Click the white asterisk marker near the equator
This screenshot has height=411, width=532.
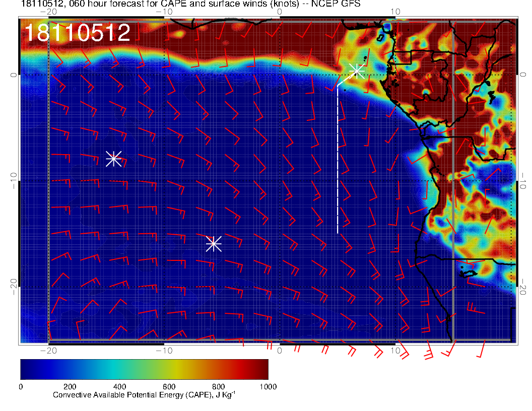357,71
